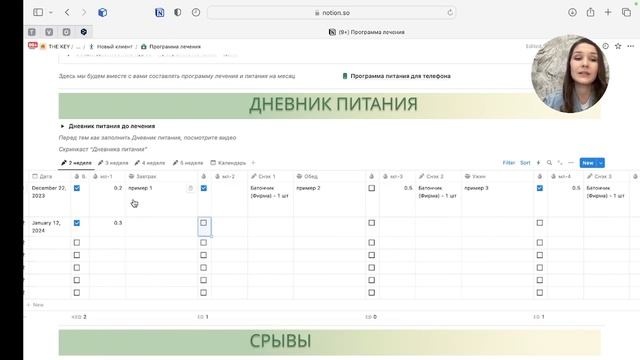The width and height of the screenshot is (640, 360).
Task: Open Safari downloads icon
Action: tap(572, 12)
